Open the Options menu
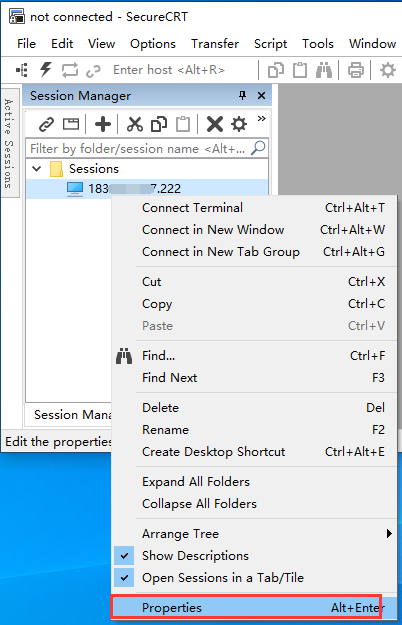402x625 pixels. pyautogui.click(x=153, y=43)
